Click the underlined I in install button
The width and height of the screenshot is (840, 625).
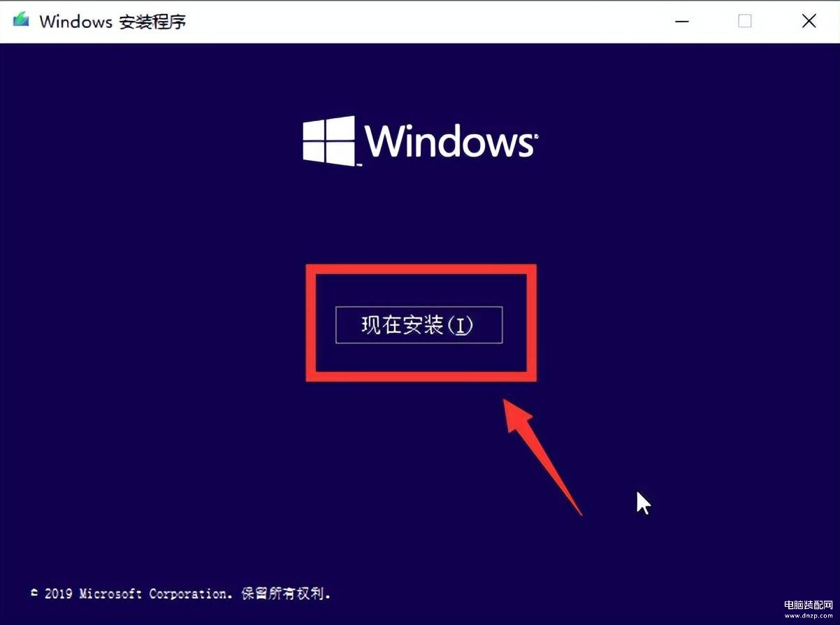[460, 325]
